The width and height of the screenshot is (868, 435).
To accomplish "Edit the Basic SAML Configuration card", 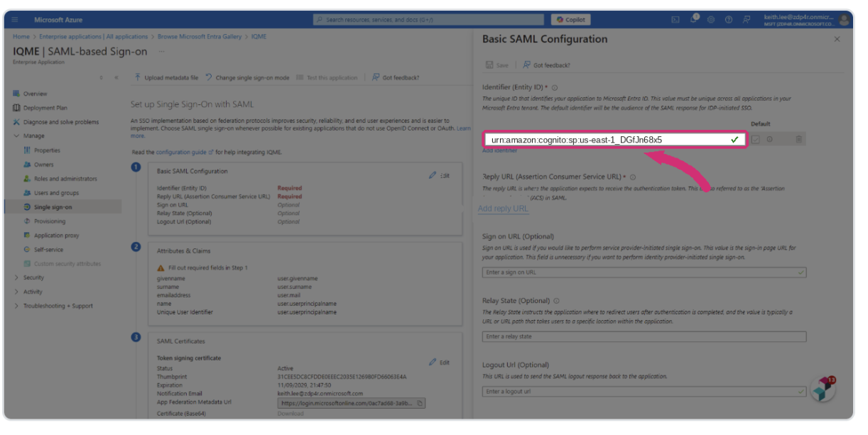I will tap(440, 175).
